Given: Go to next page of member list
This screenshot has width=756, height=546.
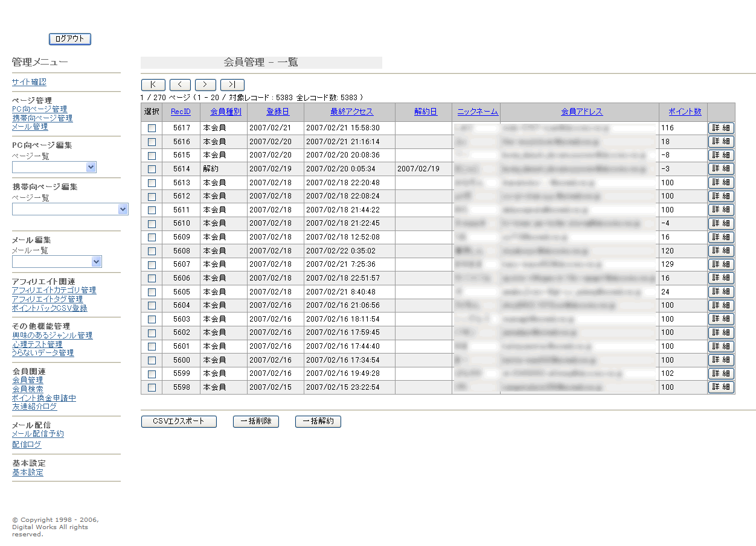Looking at the screenshot, I should tap(205, 85).
